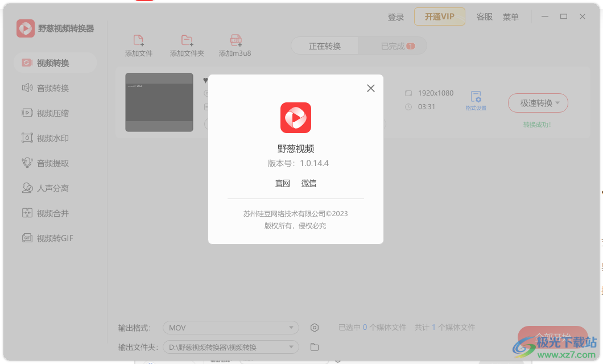Image resolution: width=603 pixels, height=364 pixels.
Task: Expand the 输出文件夹 path dropdown
Action: pyautogui.click(x=231, y=348)
